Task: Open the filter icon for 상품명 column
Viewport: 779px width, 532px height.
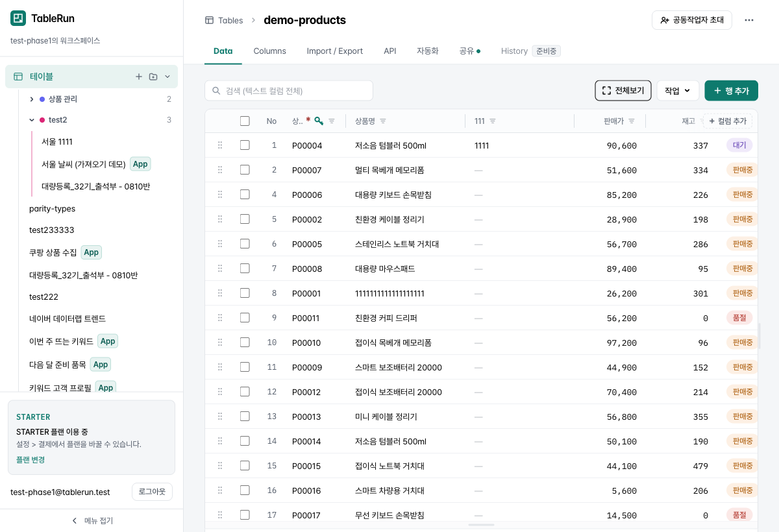Action: [x=383, y=121]
